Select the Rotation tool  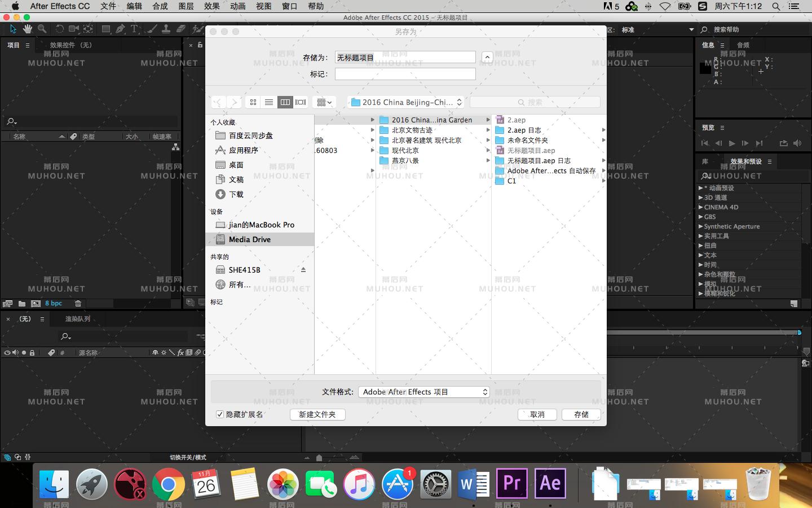(x=59, y=29)
